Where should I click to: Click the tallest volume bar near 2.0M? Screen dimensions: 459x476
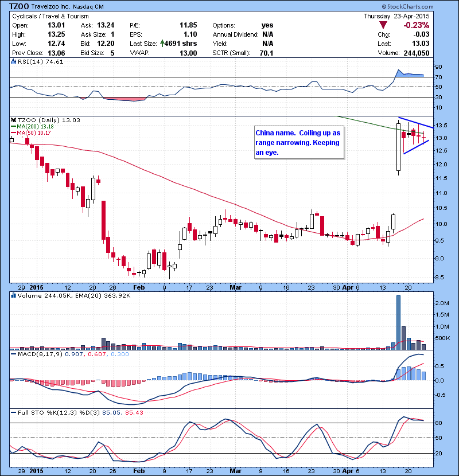398,323
